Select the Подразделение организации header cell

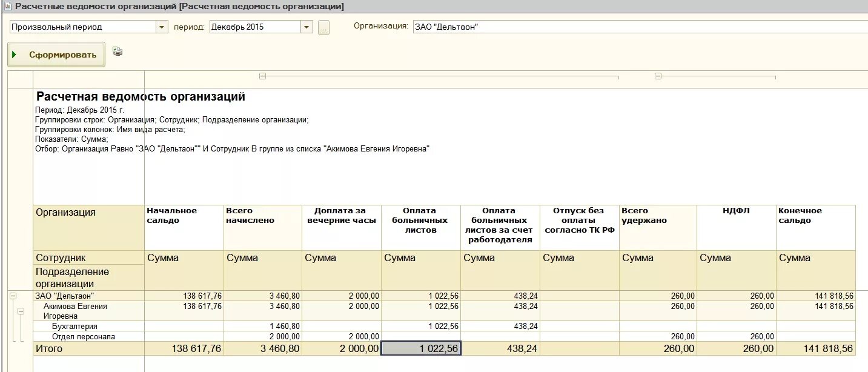pos(89,277)
